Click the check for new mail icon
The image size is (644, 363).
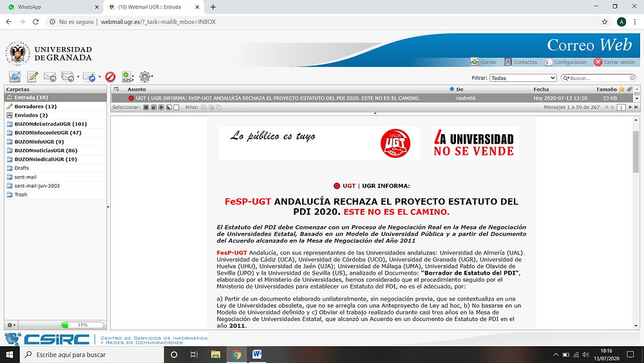[x=15, y=77]
